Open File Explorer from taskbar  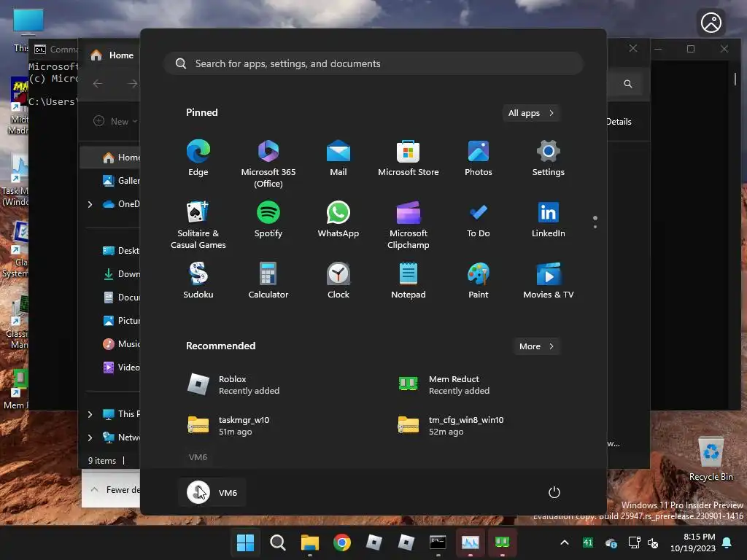click(309, 542)
